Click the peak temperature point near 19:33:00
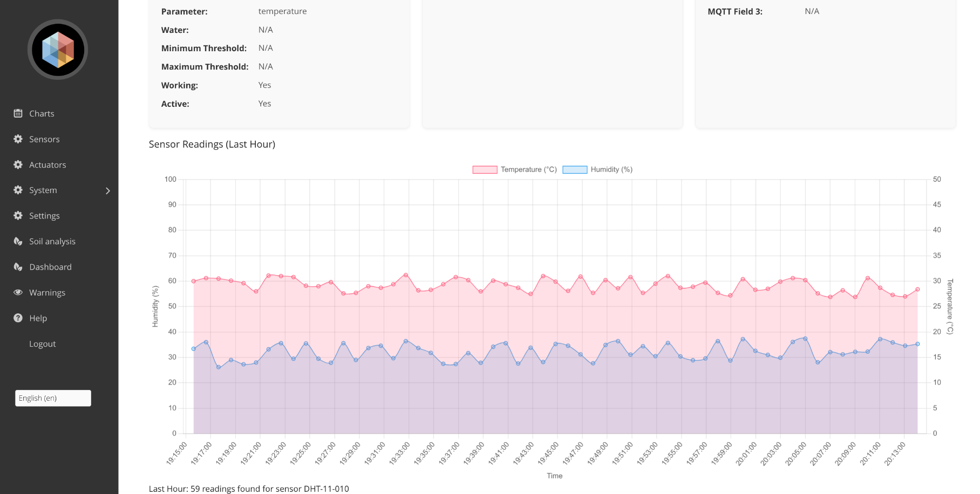 406,275
